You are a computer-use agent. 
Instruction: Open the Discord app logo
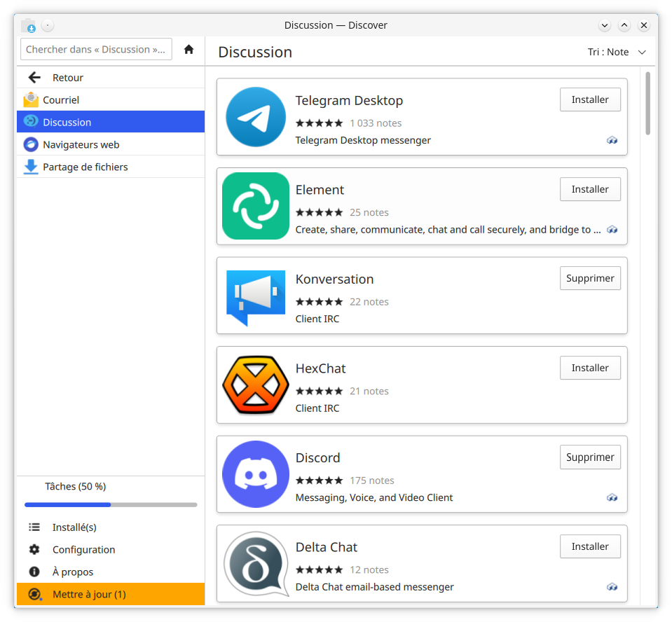pyautogui.click(x=256, y=474)
